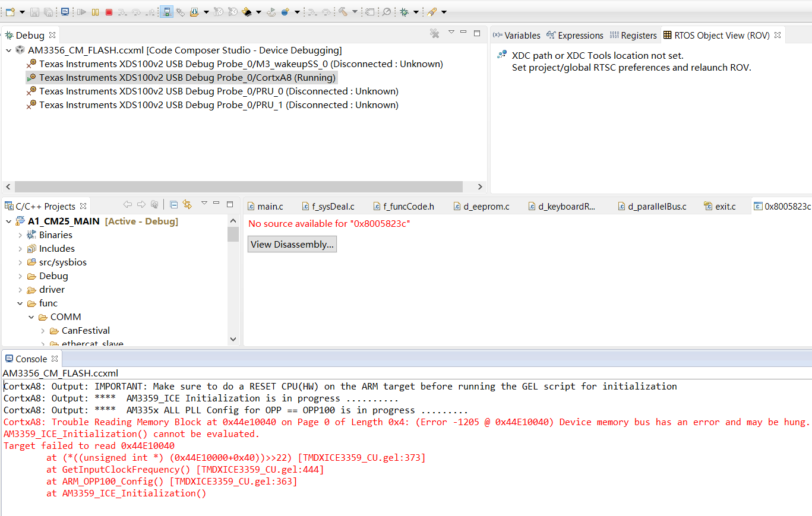The width and height of the screenshot is (812, 516).
Task: Open the f_sysDeal.c editor tab
Action: click(328, 206)
